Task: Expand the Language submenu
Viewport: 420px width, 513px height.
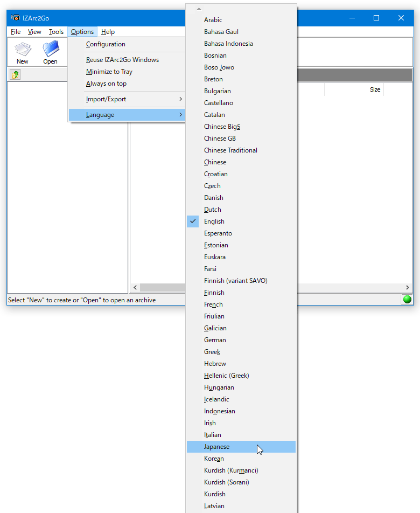Action: coord(127,115)
